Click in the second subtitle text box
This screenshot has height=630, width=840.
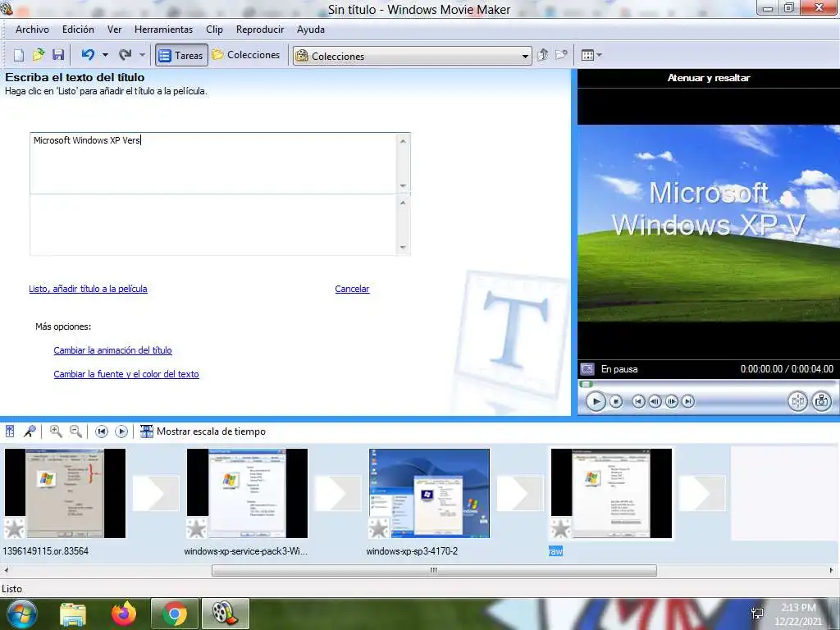click(213, 225)
